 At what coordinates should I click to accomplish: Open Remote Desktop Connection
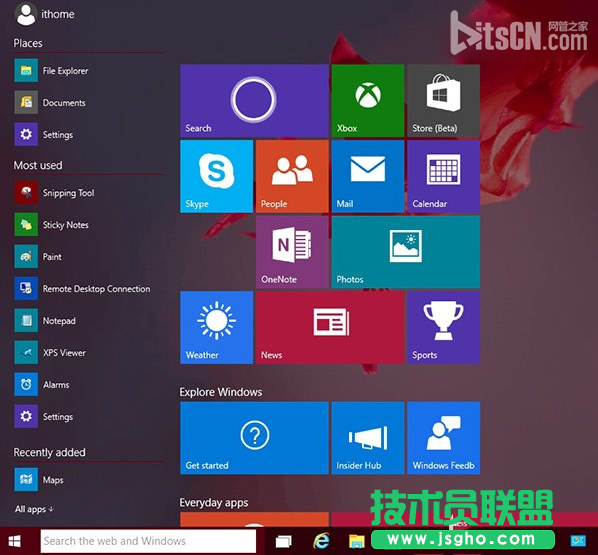point(82,289)
